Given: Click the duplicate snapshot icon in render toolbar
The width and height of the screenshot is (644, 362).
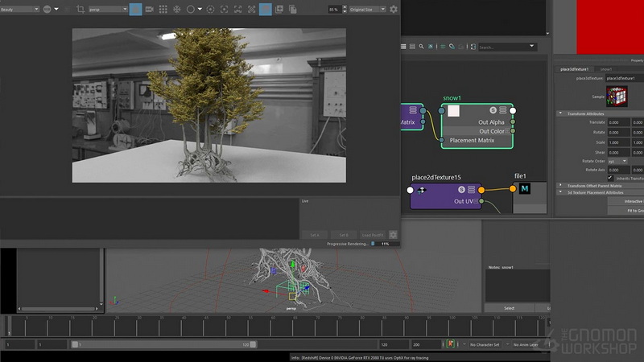Looking at the screenshot, I should pos(293,9).
